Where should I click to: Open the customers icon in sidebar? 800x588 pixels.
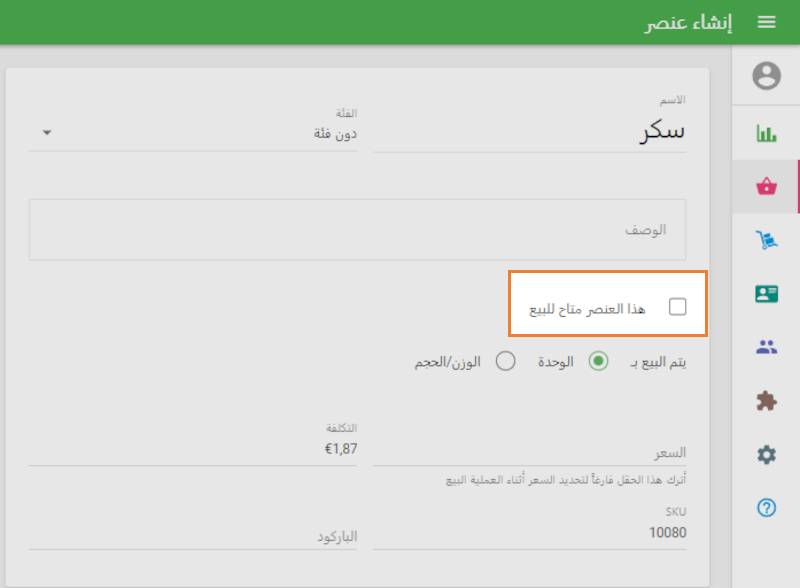pos(765,345)
